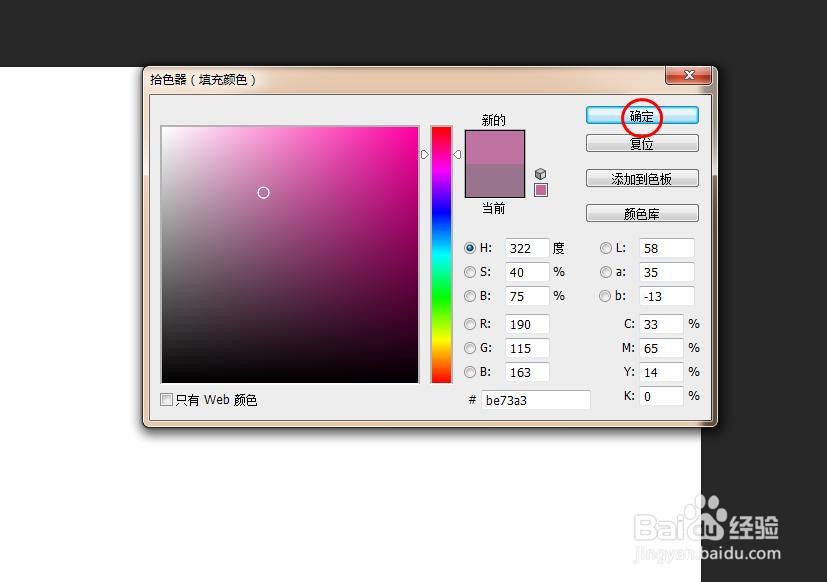Confirm color with the 确定 button
The width and height of the screenshot is (827, 582).
[x=641, y=114]
